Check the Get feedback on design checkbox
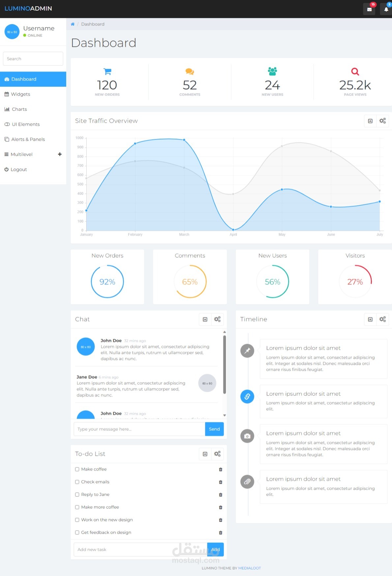 (x=77, y=533)
